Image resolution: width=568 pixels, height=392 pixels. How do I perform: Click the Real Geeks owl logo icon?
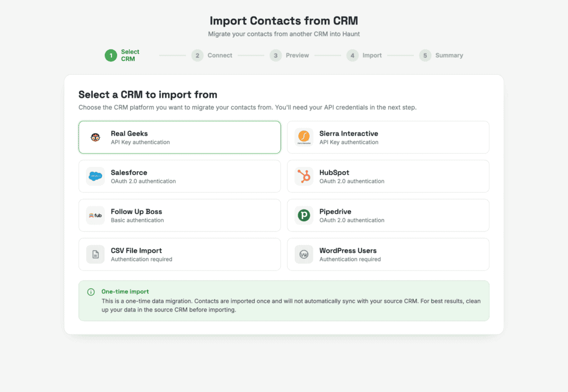(95, 137)
